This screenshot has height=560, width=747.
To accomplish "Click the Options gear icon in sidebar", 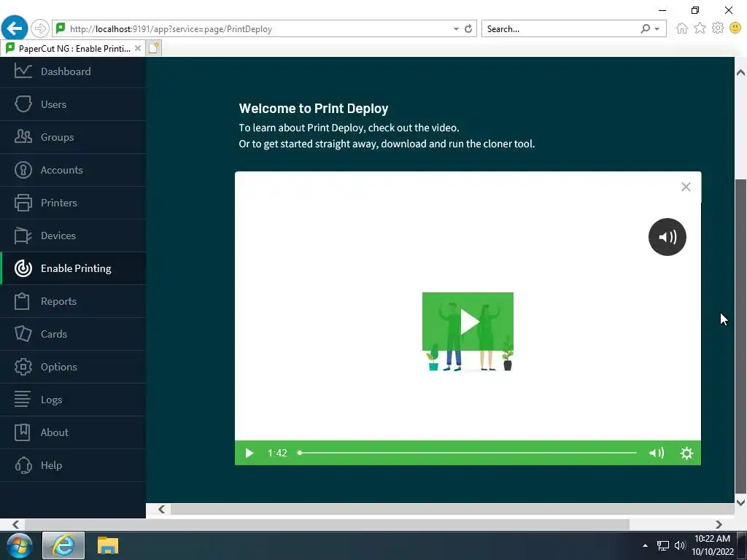I will point(23,367).
